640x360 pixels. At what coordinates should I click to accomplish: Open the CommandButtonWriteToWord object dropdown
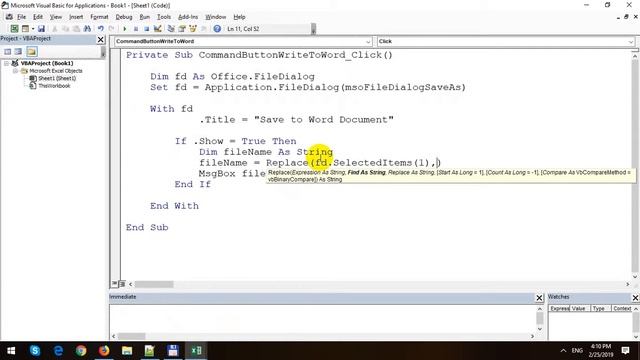368,42
